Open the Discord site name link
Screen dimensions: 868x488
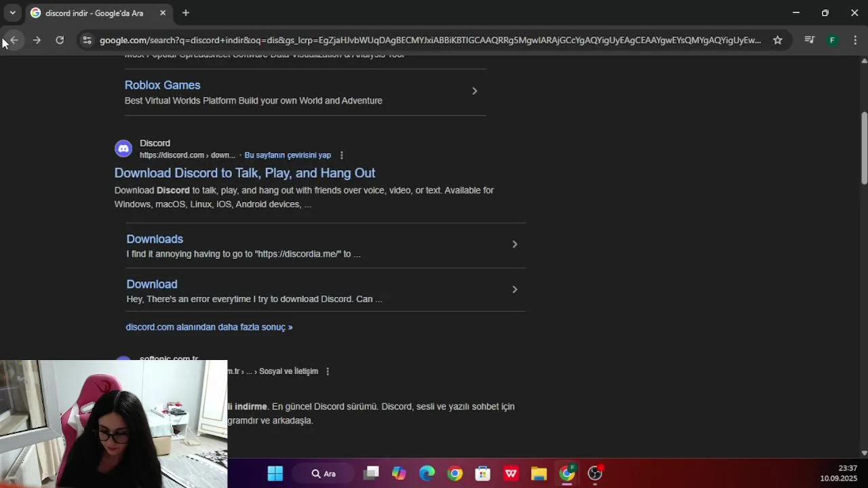click(x=155, y=143)
